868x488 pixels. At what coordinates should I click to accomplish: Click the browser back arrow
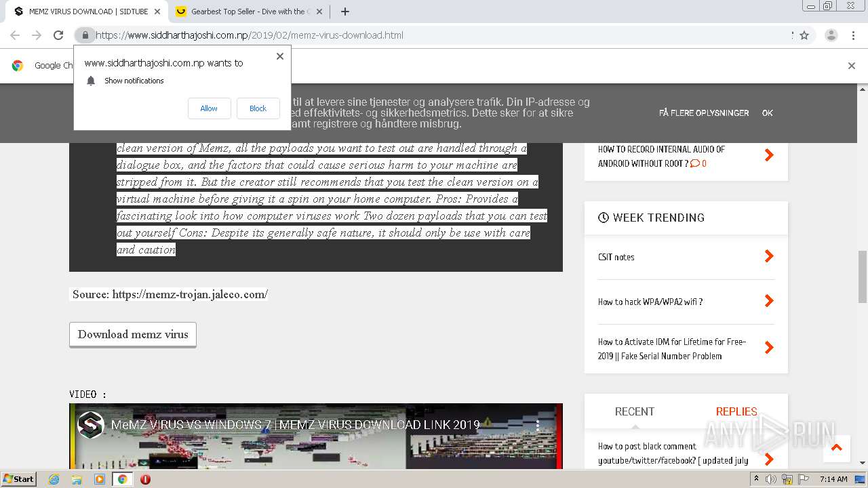click(15, 35)
